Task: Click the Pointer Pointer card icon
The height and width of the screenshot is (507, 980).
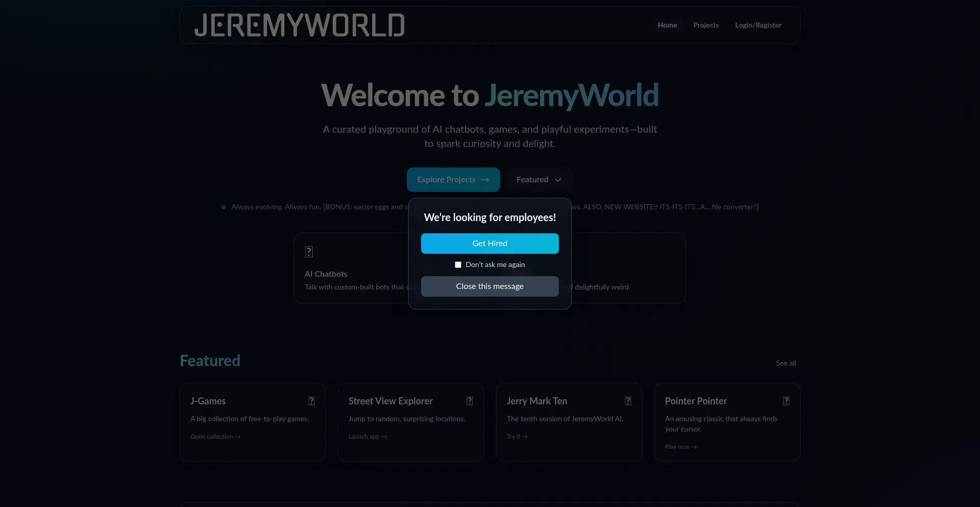Action: click(786, 401)
